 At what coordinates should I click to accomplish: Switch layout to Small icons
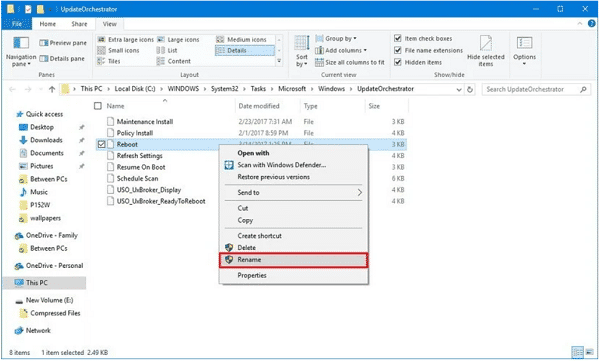118,50
